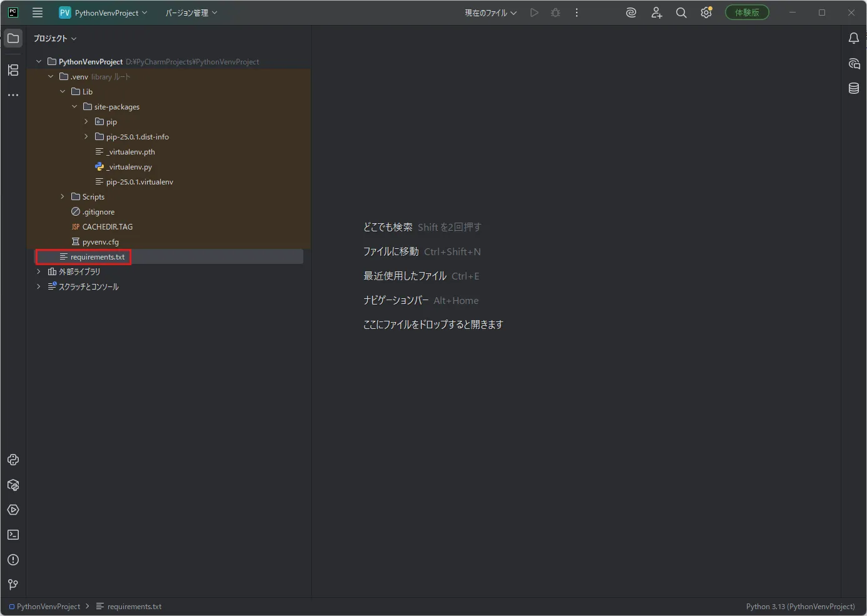This screenshot has height=616, width=867.
Task: Click the Search Everywhere magnifier icon
Action: click(681, 13)
